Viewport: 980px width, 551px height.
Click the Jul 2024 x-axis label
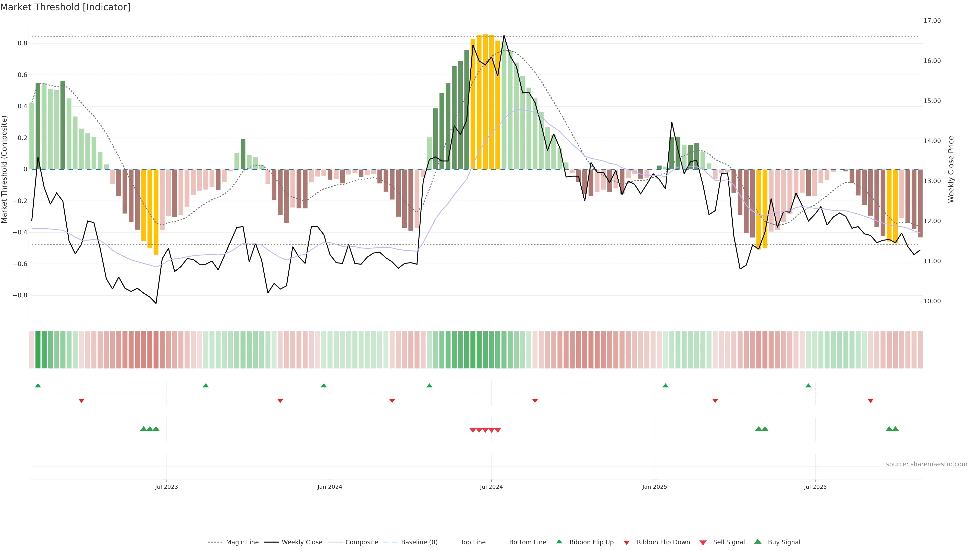coord(491,487)
